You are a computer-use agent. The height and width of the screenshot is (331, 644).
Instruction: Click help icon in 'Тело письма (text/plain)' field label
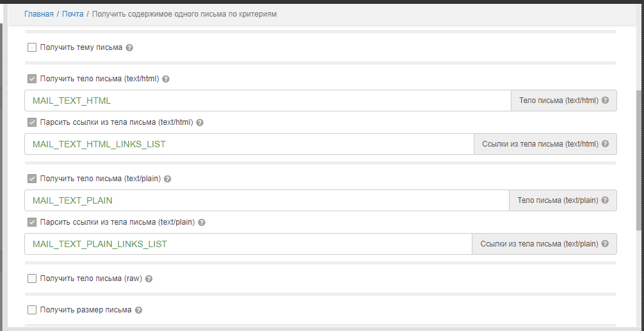pyautogui.click(x=605, y=200)
